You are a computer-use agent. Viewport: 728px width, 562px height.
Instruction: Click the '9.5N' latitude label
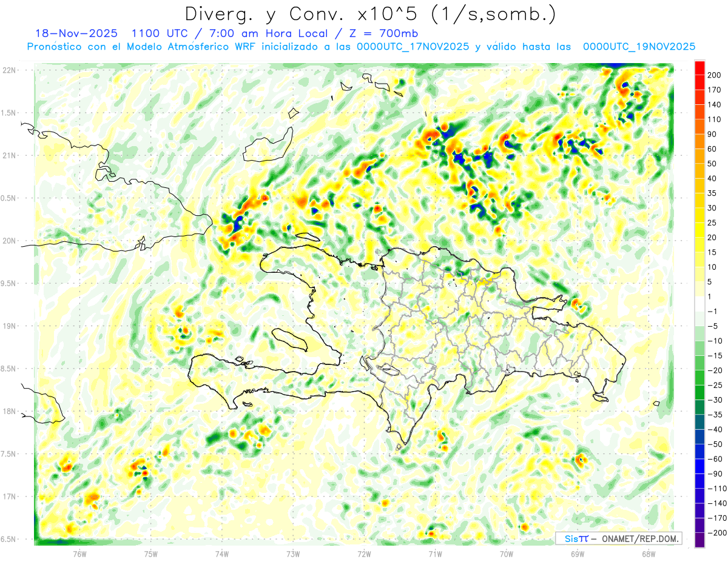coord(9,283)
